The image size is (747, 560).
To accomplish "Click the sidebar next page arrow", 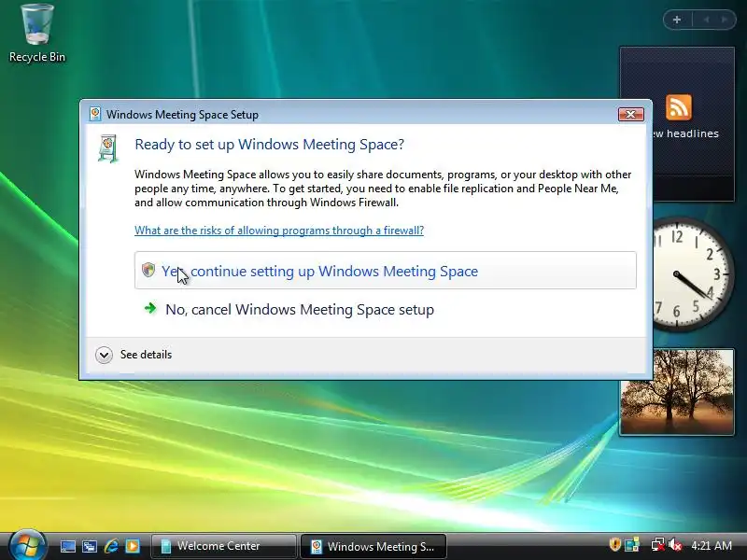I will click(x=725, y=20).
